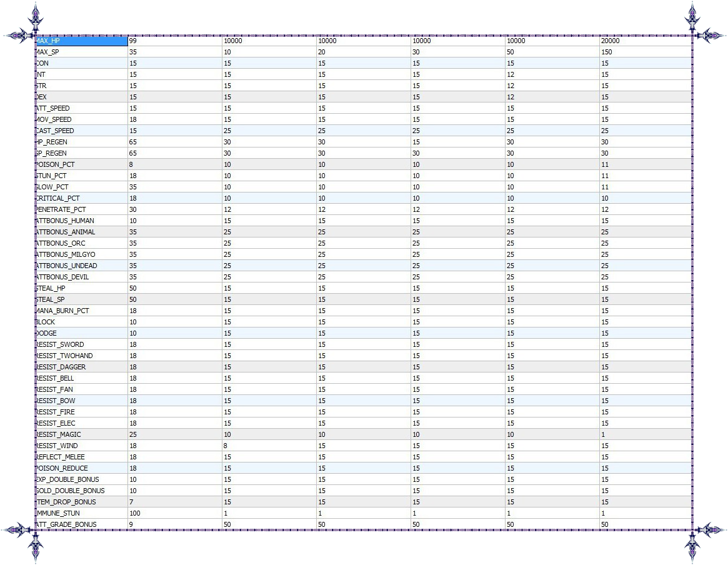Click value 50 in the MAX_SP row
This screenshot has width=728, height=565.
(511, 52)
